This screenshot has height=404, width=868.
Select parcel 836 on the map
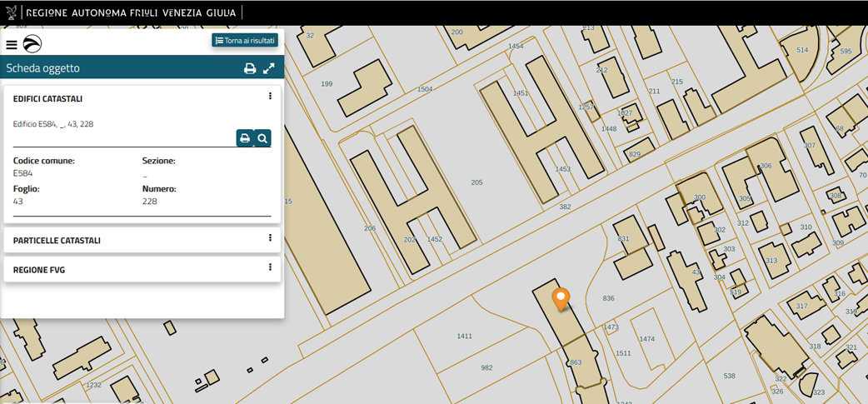(x=608, y=298)
